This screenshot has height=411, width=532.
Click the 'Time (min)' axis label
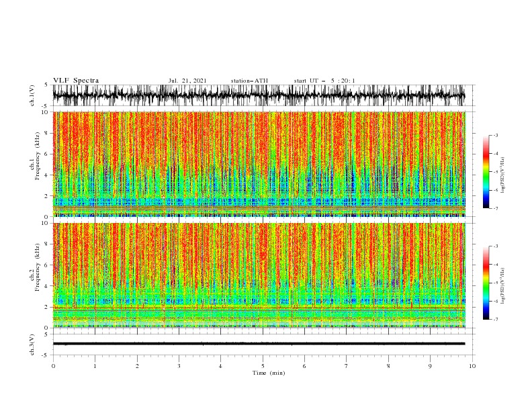269,373
